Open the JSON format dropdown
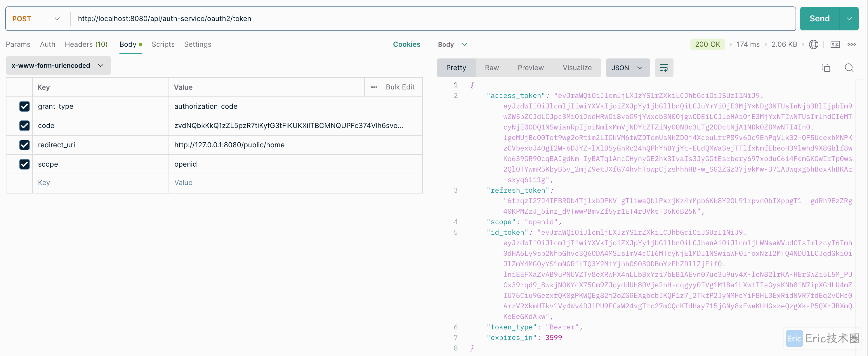Screen dimensions: 868x356 coord(627,68)
